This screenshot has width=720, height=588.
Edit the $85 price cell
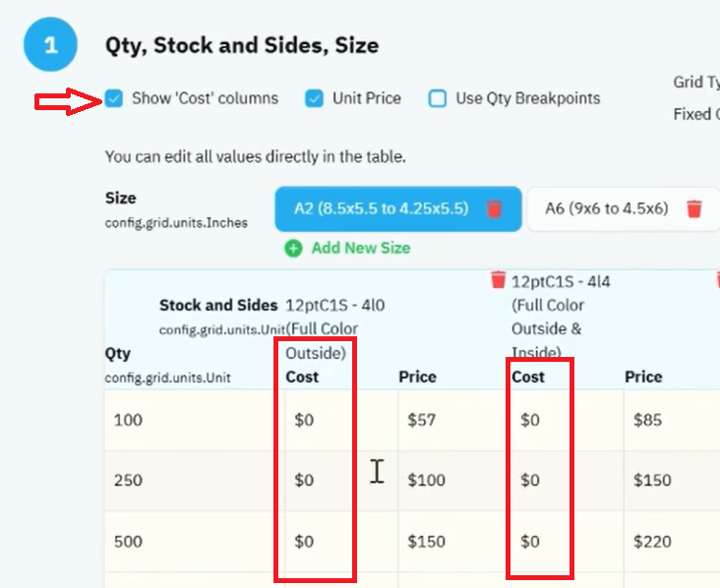point(672,420)
